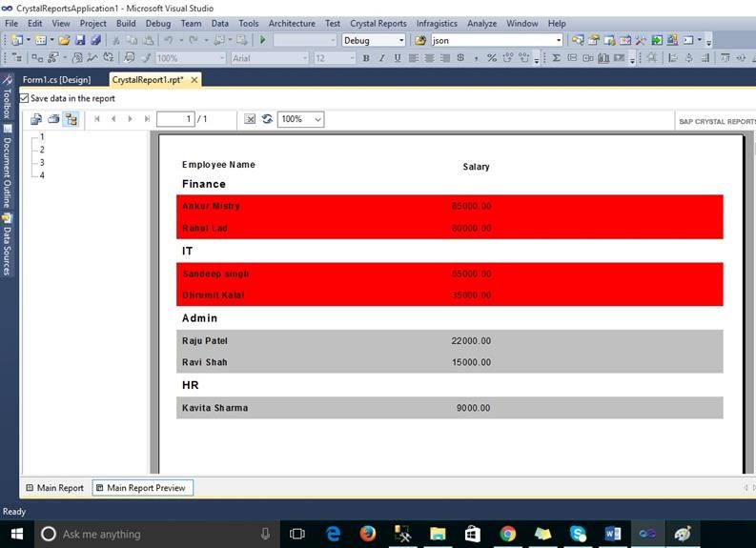Screen dimensions: 756x548
Task: Open the Document Outline side panel
Action: pos(8,168)
